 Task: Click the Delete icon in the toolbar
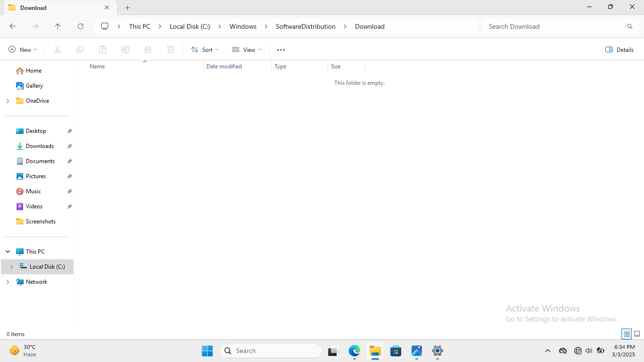coord(170,49)
